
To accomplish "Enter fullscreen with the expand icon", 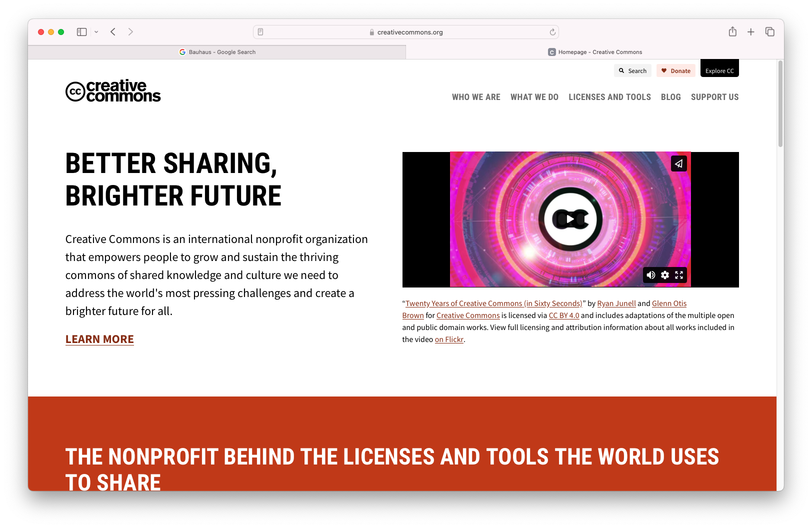I will click(x=679, y=275).
